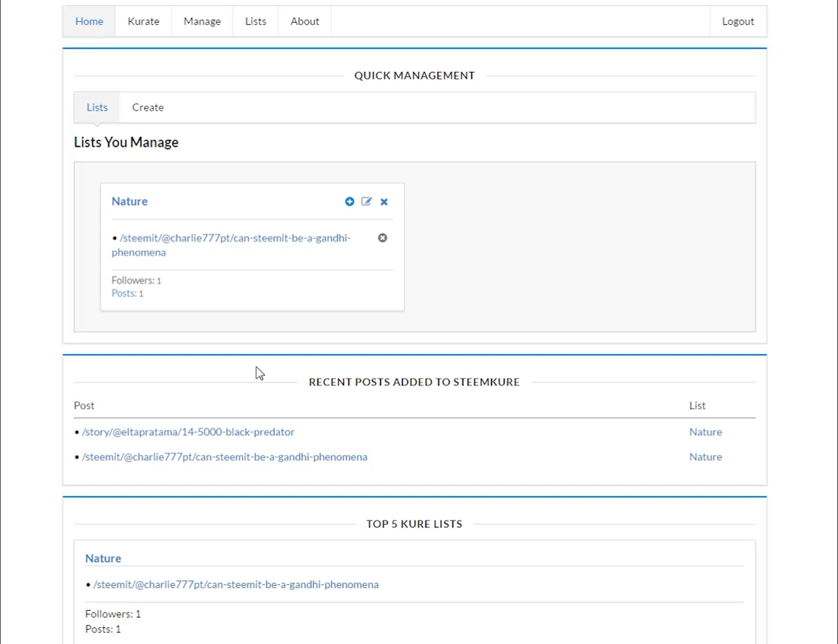Image resolution: width=838 pixels, height=644 pixels.
Task: Switch to the Create tab
Action: tap(148, 108)
